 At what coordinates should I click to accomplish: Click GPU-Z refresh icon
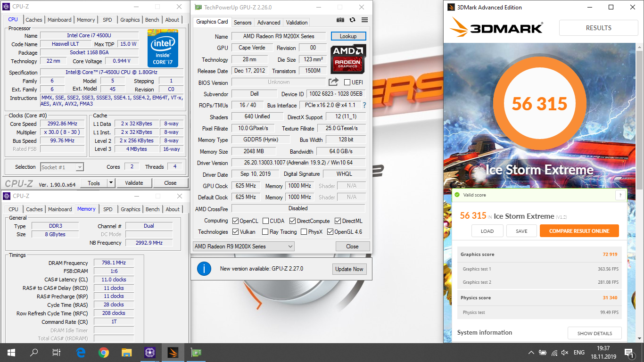click(352, 20)
